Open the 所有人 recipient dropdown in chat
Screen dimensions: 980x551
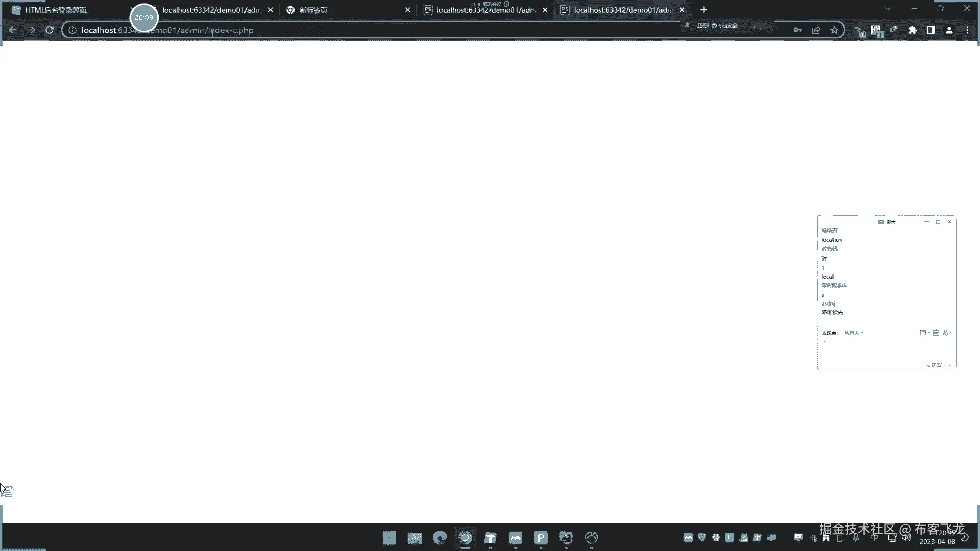pyautogui.click(x=853, y=333)
